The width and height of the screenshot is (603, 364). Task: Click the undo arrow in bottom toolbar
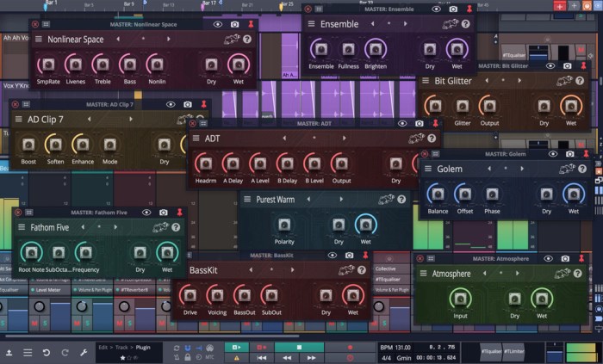point(46,352)
